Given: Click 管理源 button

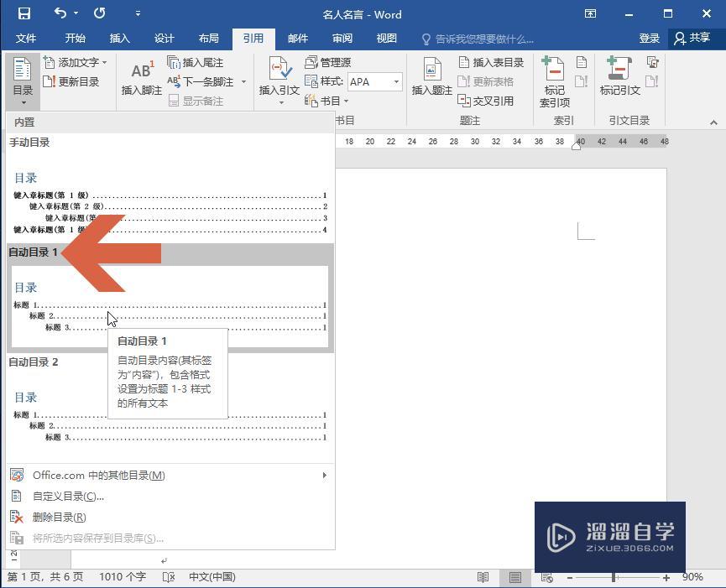Looking at the screenshot, I should [328, 62].
